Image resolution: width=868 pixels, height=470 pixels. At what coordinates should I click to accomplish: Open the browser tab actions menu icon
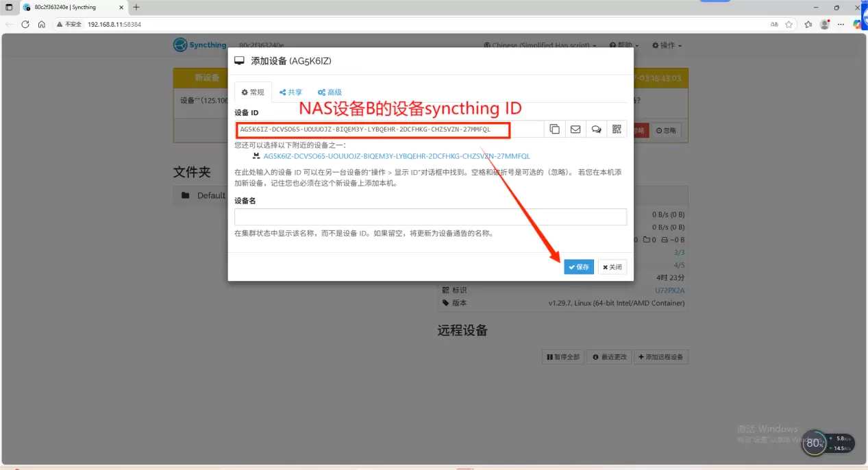tap(9, 7)
